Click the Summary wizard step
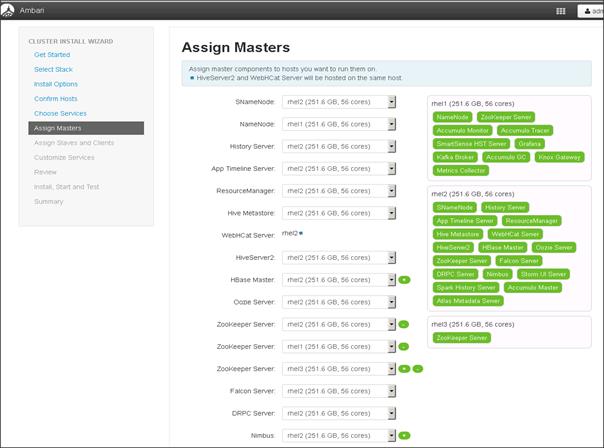604x448 pixels. (x=49, y=201)
